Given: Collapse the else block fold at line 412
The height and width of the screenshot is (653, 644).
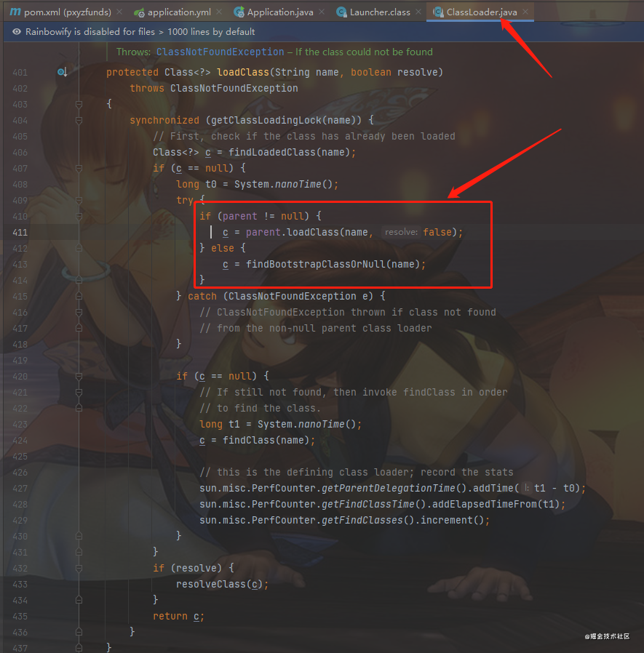Looking at the screenshot, I should pos(79,248).
